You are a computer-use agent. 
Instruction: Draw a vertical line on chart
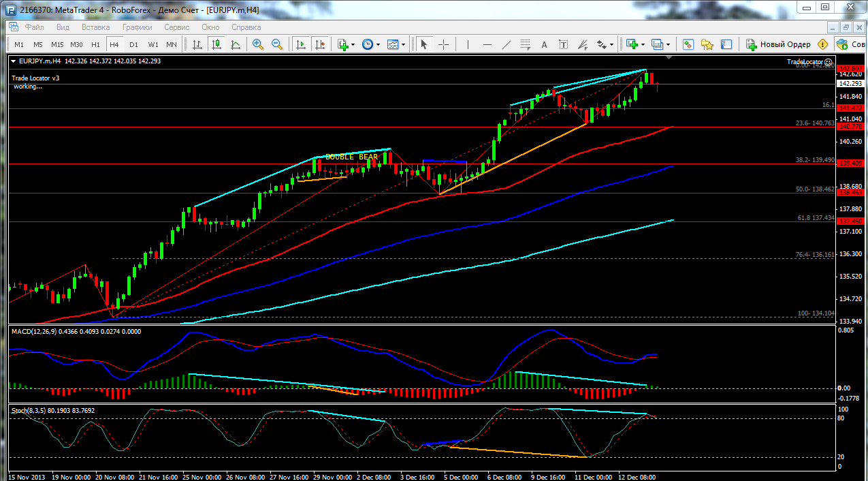468,44
